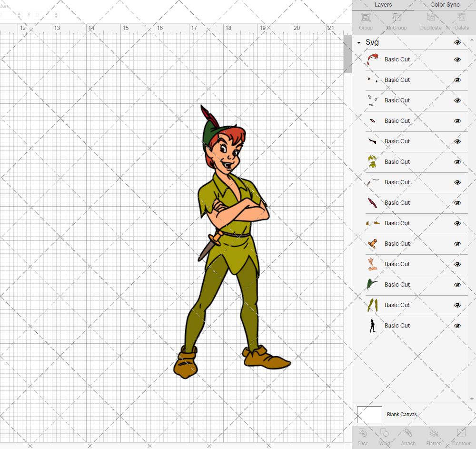Click the Svg group name
The width and height of the screenshot is (476, 449).
[372, 42]
